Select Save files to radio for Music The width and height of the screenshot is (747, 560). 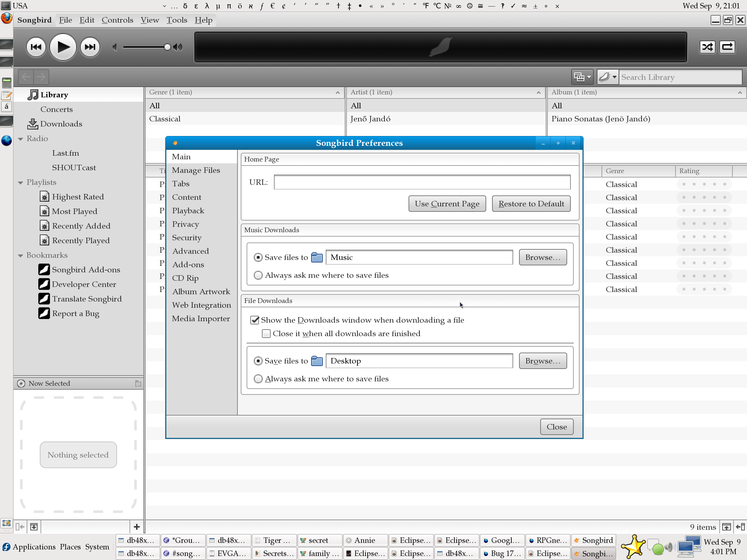258,257
